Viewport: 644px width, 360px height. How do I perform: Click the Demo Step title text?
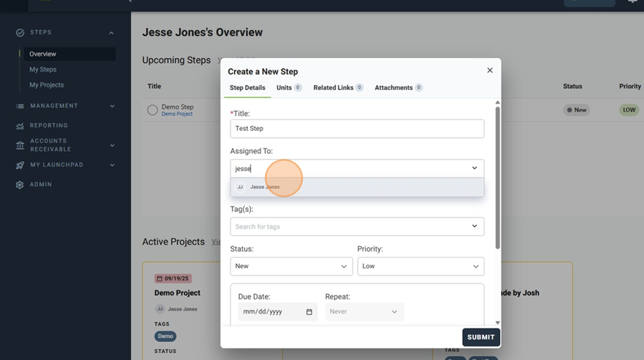[x=177, y=107]
